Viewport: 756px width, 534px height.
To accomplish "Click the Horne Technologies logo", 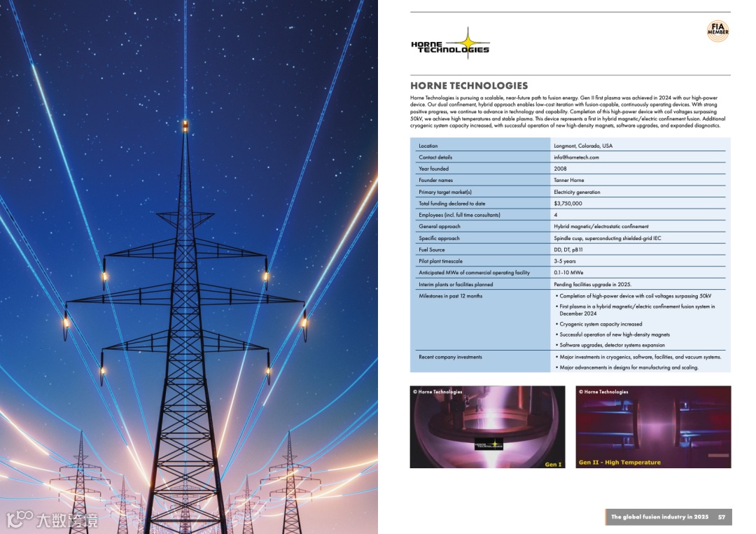I will click(x=450, y=44).
